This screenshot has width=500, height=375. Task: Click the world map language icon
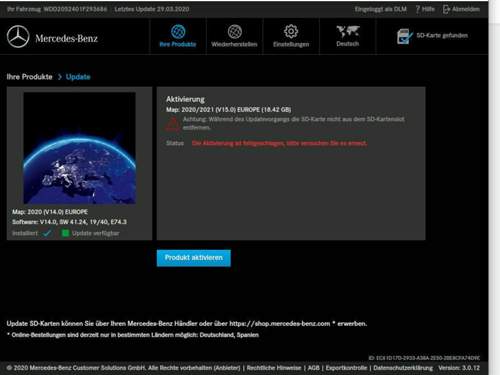pyautogui.click(x=348, y=32)
